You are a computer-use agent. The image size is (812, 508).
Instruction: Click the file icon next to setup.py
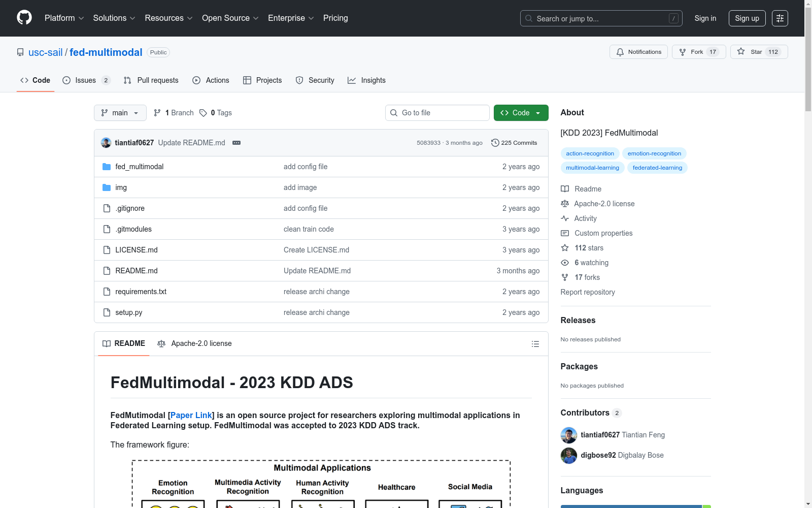point(107,312)
